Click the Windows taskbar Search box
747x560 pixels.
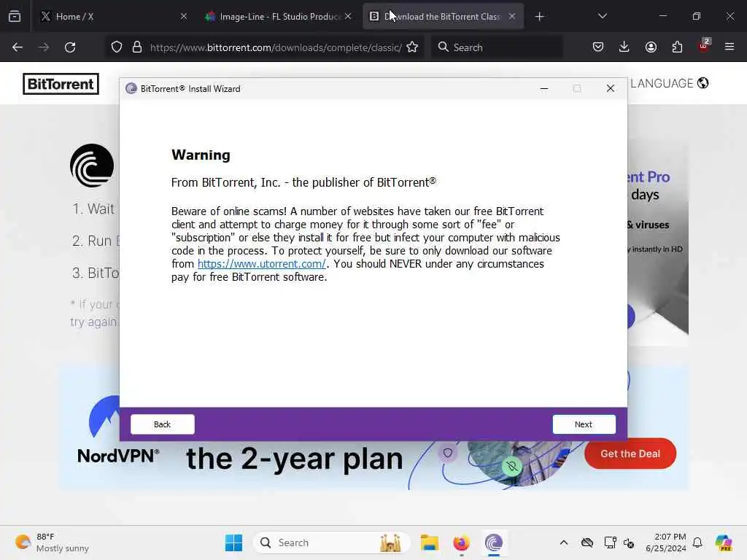click(x=332, y=542)
